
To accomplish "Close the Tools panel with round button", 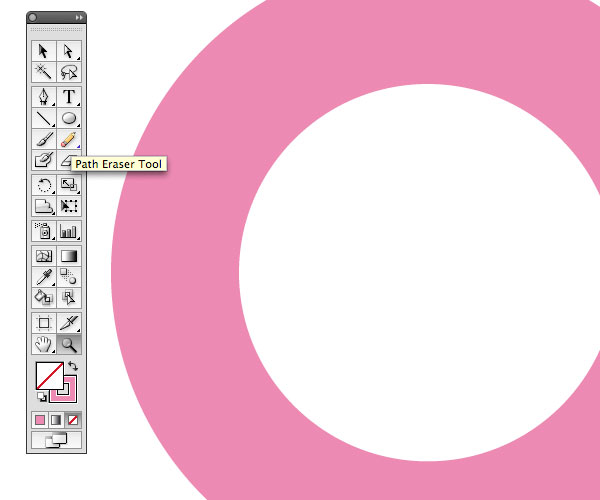I will click(33, 18).
